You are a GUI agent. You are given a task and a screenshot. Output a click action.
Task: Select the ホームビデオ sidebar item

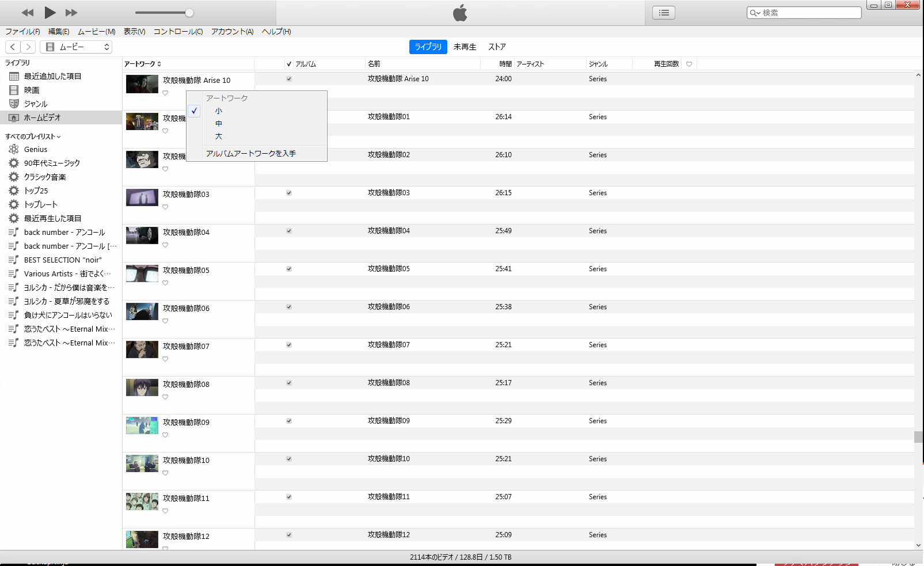tap(61, 117)
